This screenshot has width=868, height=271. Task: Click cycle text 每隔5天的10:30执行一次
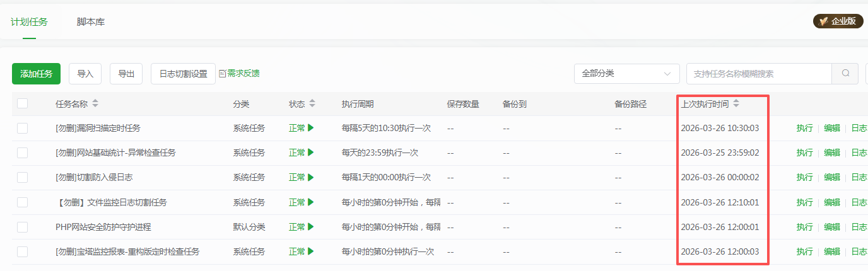pos(386,128)
